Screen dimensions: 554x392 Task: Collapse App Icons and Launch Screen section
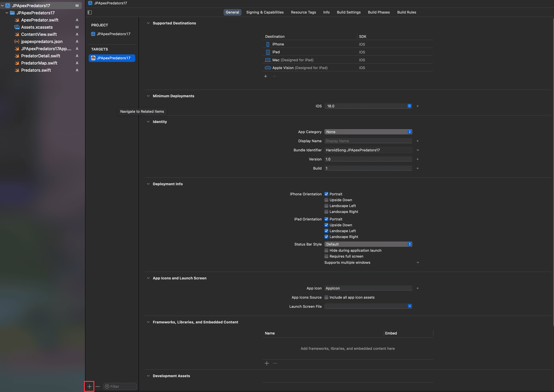point(148,278)
